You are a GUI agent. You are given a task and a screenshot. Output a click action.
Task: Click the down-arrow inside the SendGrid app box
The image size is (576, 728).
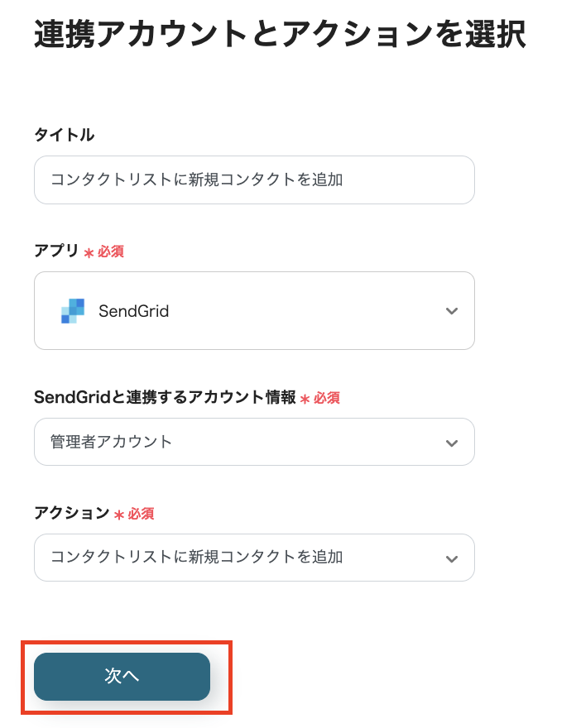[452, 311]
